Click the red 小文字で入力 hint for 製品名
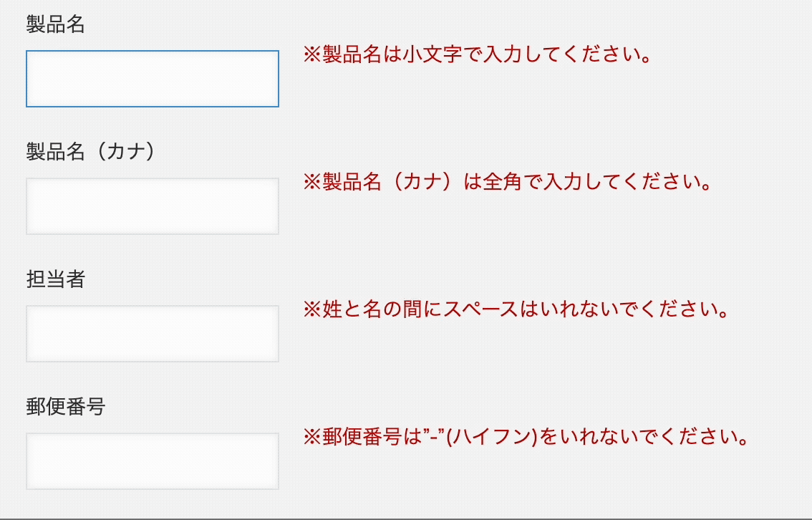Screen dimensions: 812x520 [x=478, y=55]
